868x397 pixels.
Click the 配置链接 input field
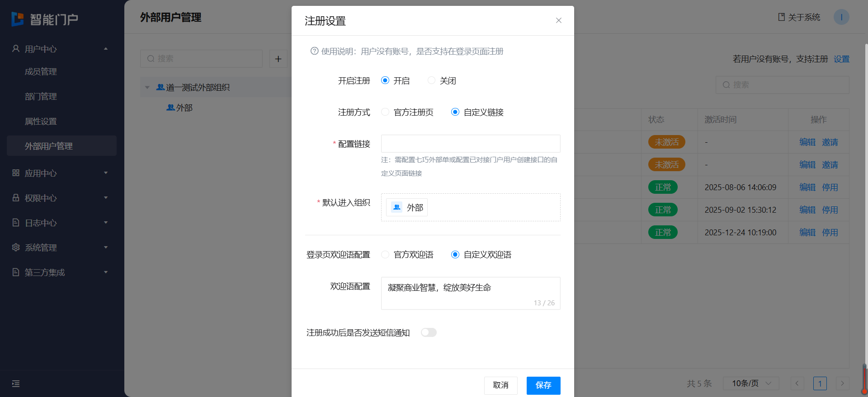(470, 144)
